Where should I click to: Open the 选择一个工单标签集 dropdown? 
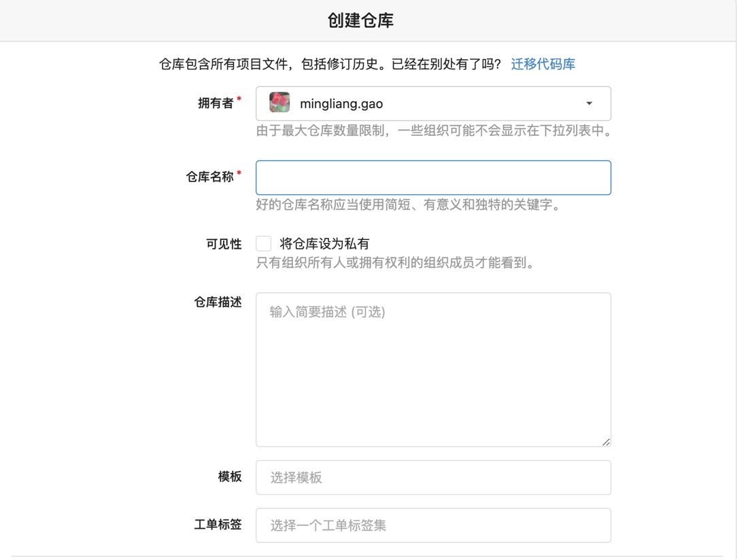coord(433,525)
